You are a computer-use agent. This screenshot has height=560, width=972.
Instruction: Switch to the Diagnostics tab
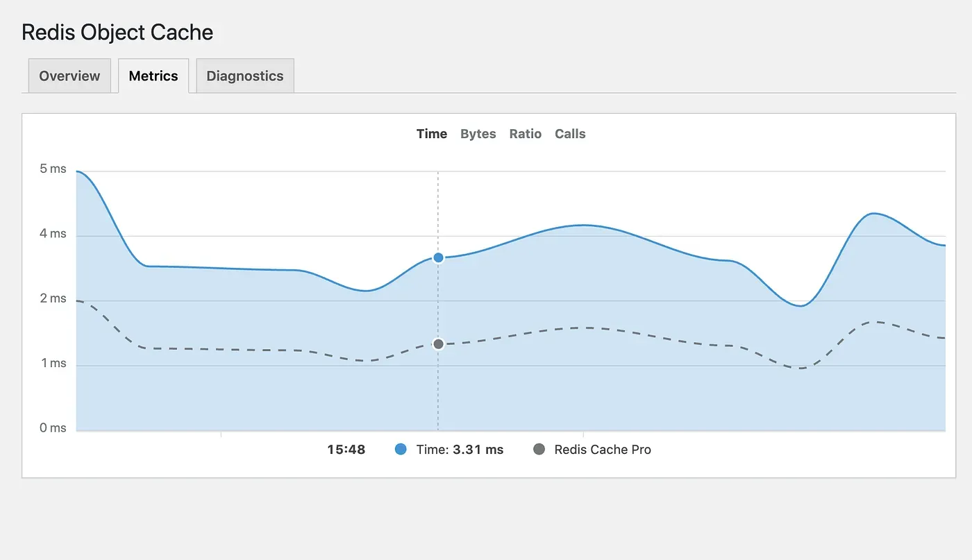point(244,76)
